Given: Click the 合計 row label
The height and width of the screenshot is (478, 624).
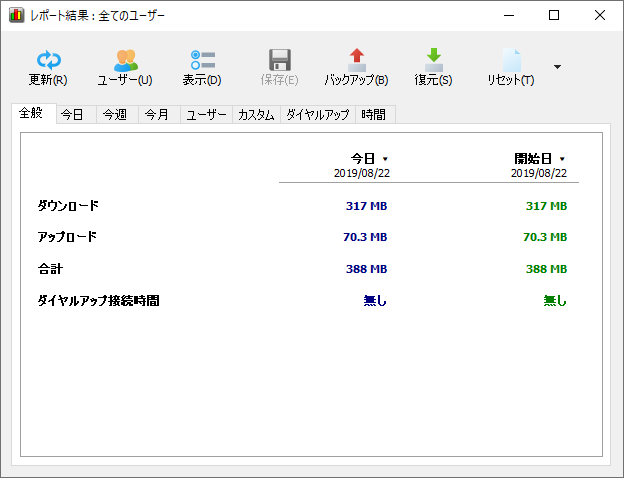Looking at the screenshot, I should click(x=50, y=269).
